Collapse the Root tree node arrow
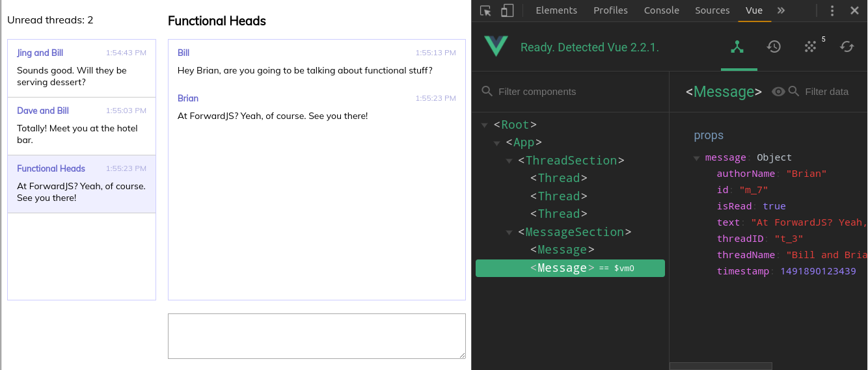Viewport: 868px width, 370px height. pyautogui.click(x=484, y=125)
